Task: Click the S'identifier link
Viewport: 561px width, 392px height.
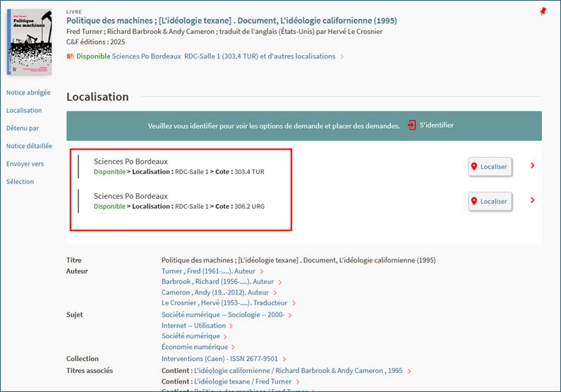Action: click(436, 125)
